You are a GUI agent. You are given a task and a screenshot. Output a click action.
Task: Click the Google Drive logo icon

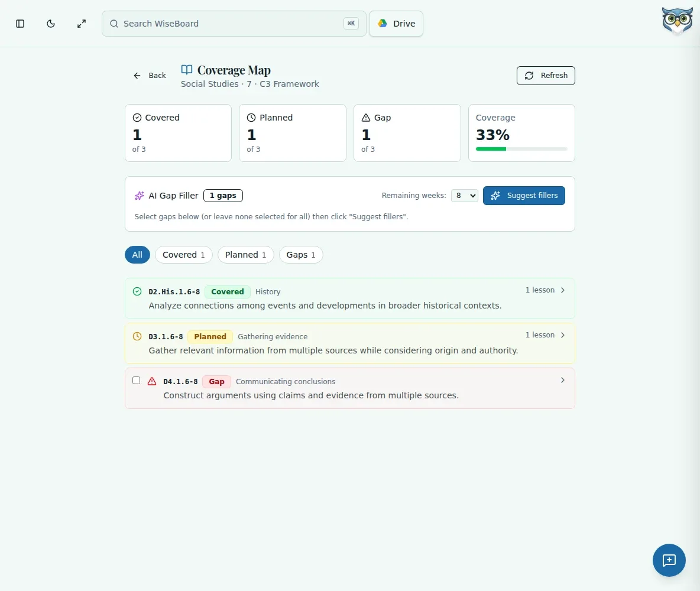[x=383, y=23]
